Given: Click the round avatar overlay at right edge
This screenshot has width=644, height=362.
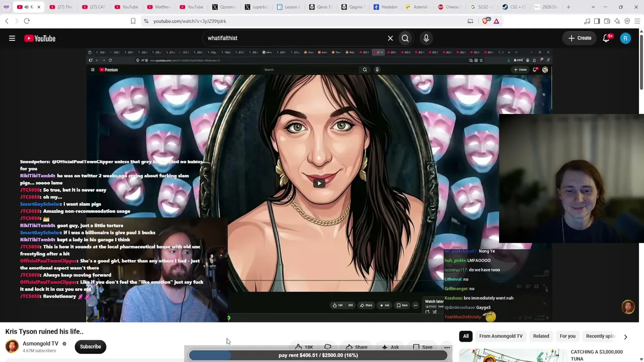Looking at the screenshot, I should coord(628,307).
